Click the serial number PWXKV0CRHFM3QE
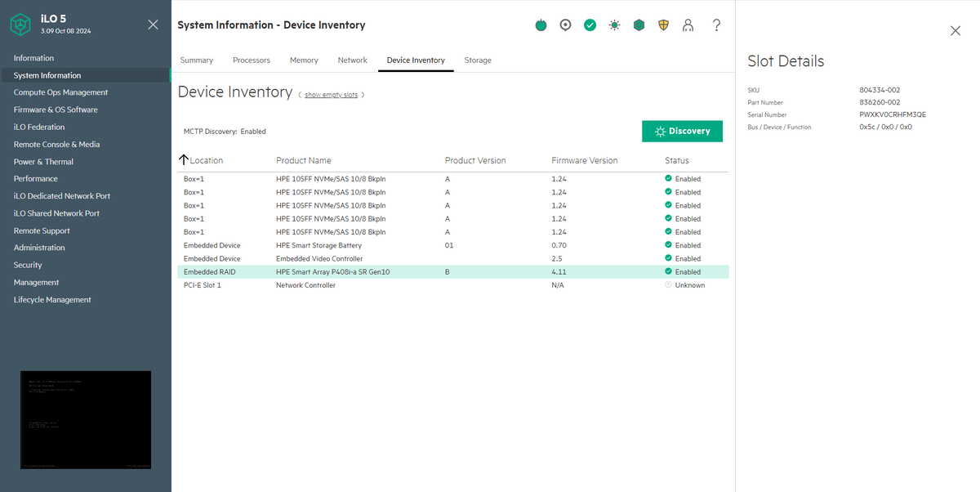The height and width of the screenshot is (492, 980). pos(893,115)
